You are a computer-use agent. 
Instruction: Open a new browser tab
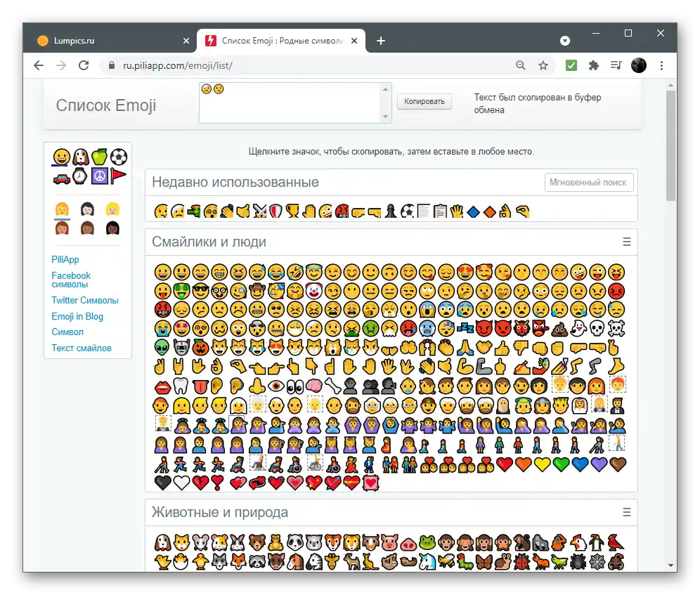pos(381,41)
